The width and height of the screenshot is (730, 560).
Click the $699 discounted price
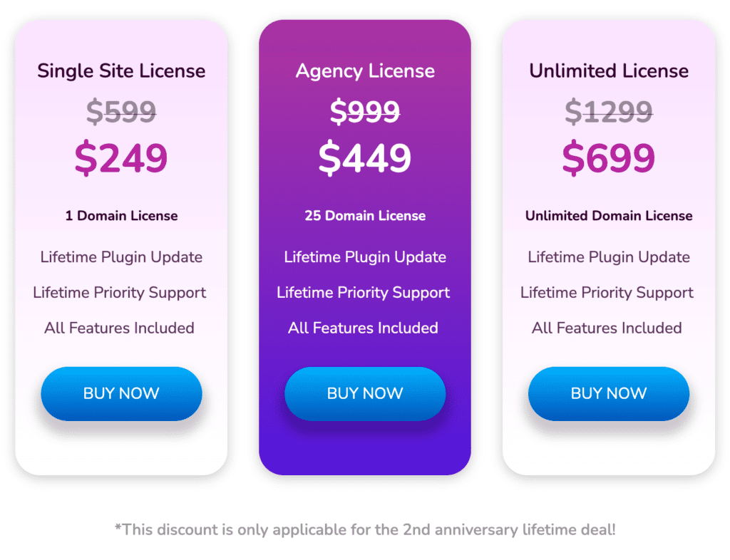pos(609,158)
